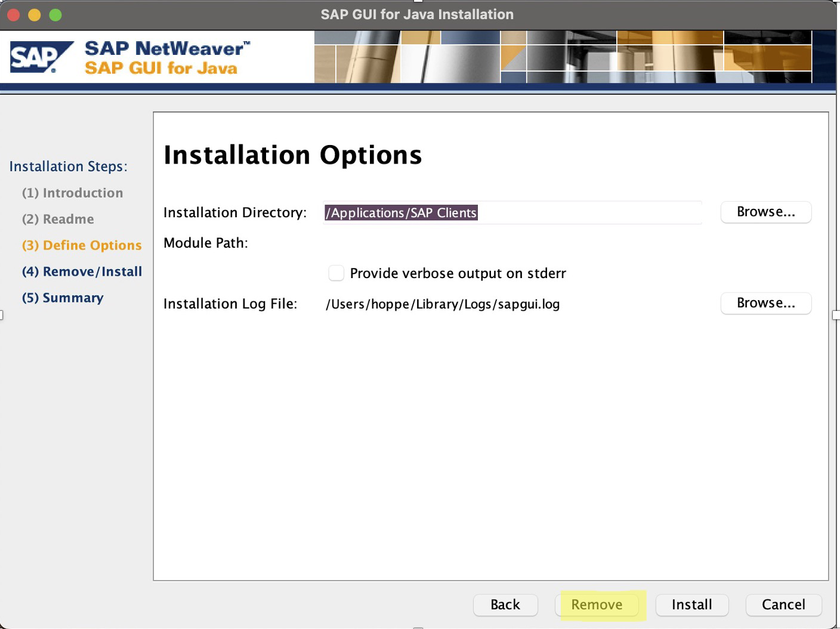Viewport: 840px width, 629px height.
Task: Select the '(4) Remove/Install' step
Action: 82,272
